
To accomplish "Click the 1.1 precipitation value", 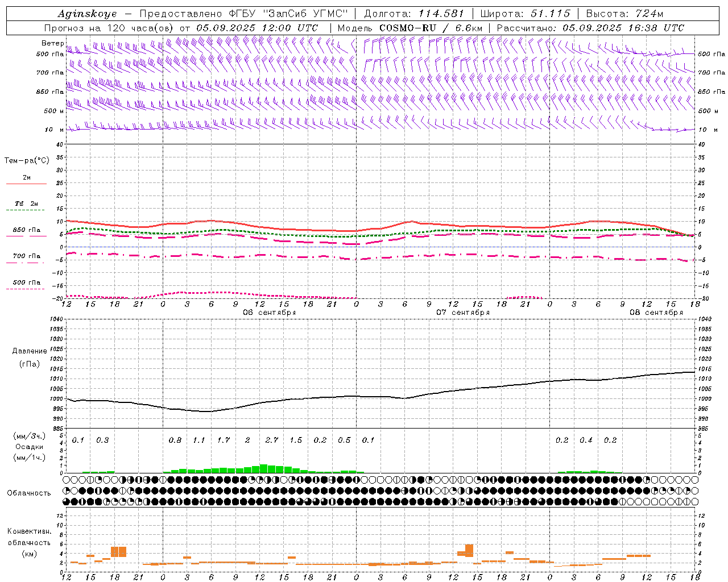I will tap(199, 440).
